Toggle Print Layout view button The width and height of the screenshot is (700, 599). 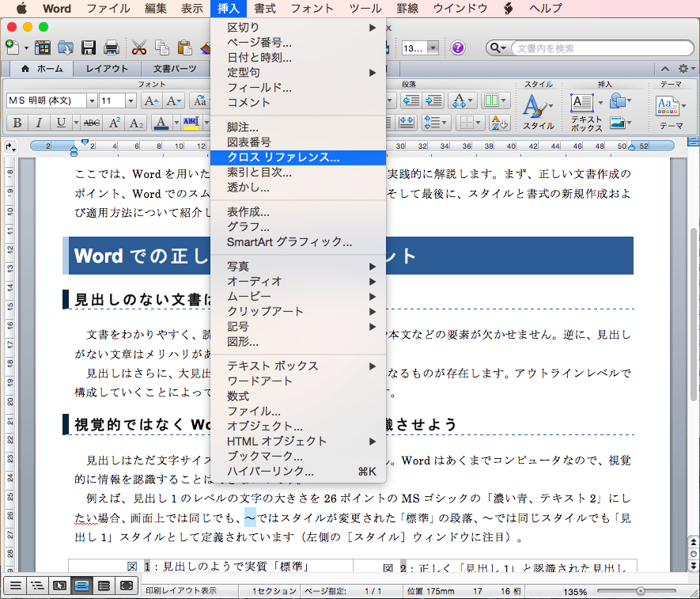click(x=82, y=586)
